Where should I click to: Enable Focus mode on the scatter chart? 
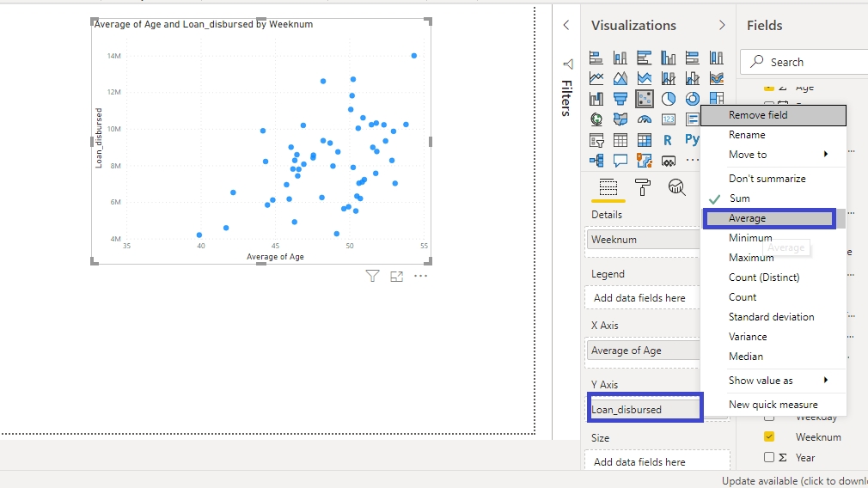pos(396,276)
